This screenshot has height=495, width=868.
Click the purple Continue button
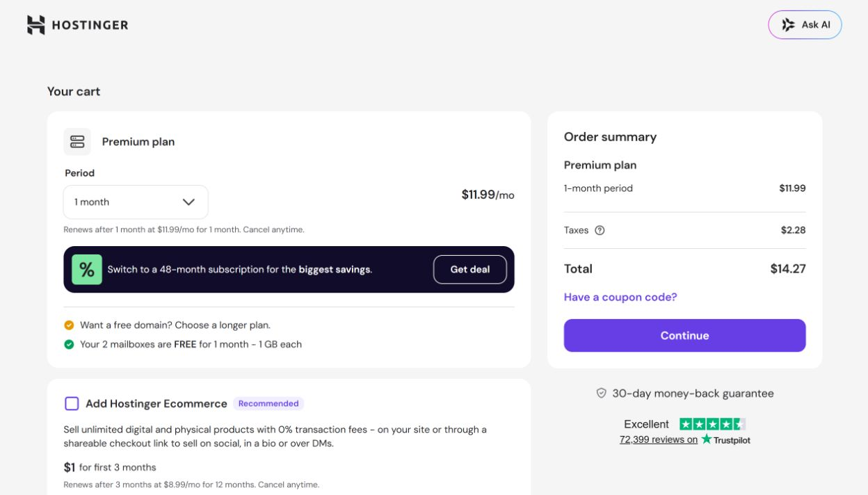tap(684, 336)
